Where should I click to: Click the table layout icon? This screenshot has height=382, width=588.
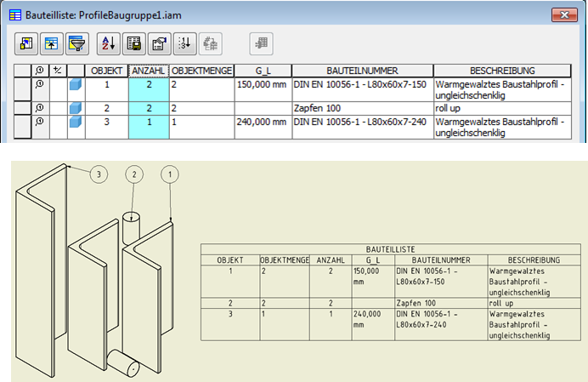[x=52, y=43]
